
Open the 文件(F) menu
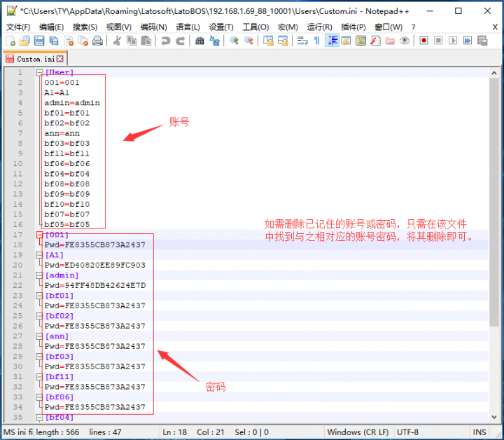pos(18,27)
